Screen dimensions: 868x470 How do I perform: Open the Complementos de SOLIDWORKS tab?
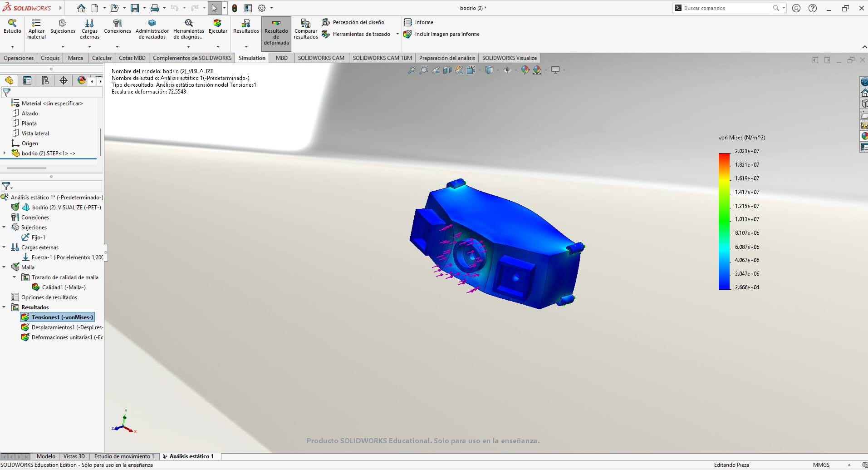coord(192,58)
